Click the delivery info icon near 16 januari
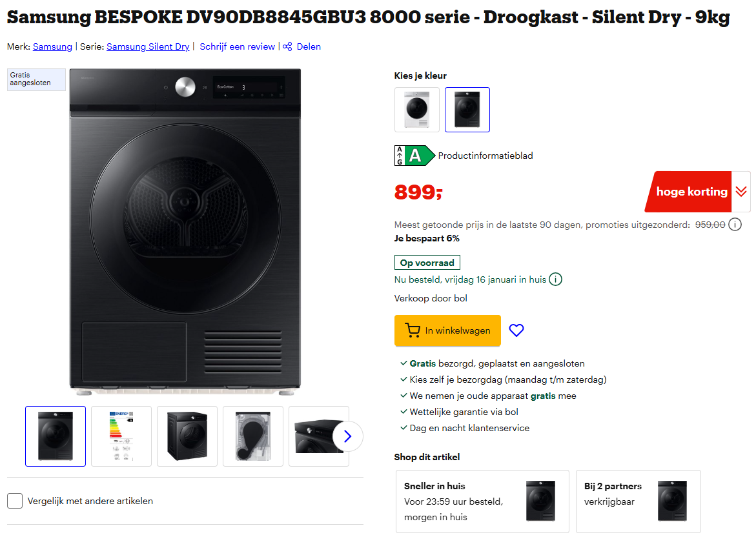This screenshot has width=756, height=537. pyautogui.click(x=556, y=279)
